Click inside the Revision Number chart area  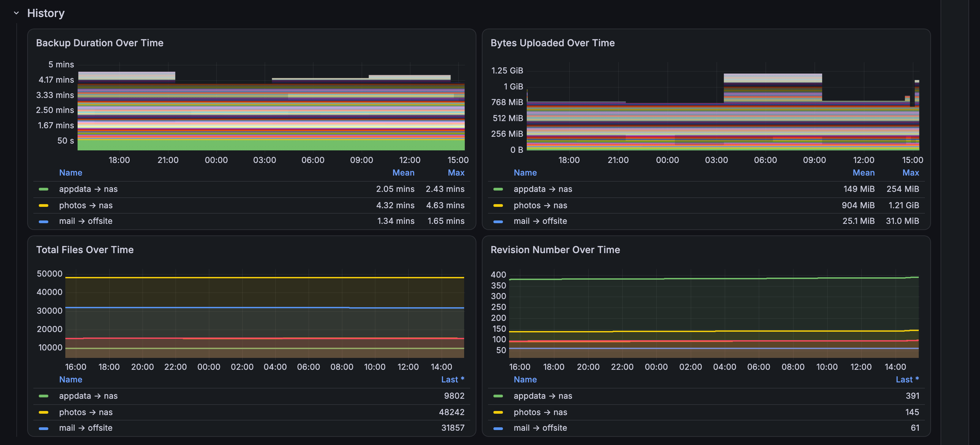(714, 314)
